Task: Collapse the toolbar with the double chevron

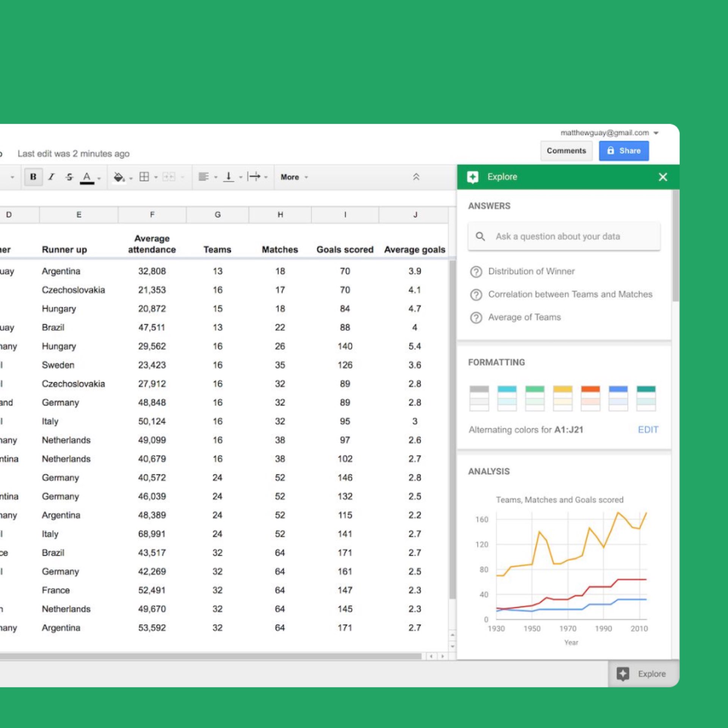Action: [417, 177]
